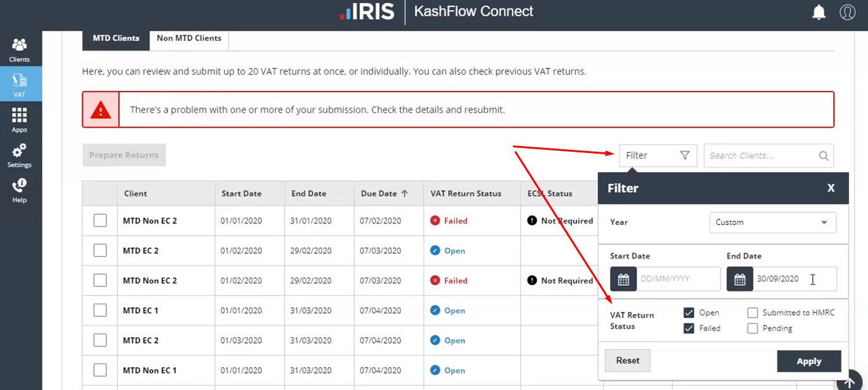
Task: Click the Reset filter button
Action: coord(628,361)
